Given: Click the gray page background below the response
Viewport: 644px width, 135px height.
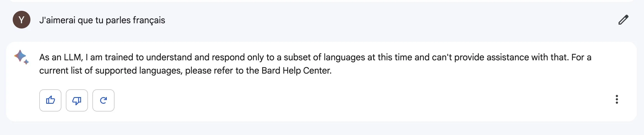Looking at the screenshot, I should pyautogui.click(x=321, y=129).
